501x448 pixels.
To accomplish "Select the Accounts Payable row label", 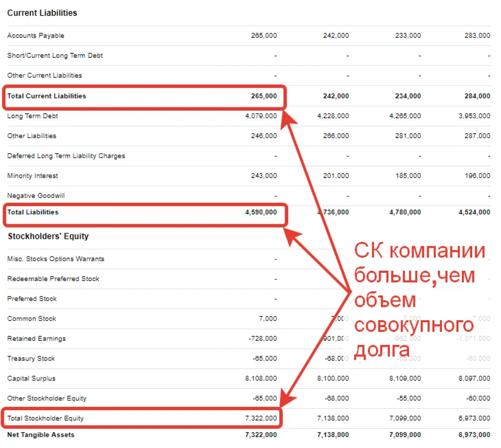I will [x=36, y=36].
